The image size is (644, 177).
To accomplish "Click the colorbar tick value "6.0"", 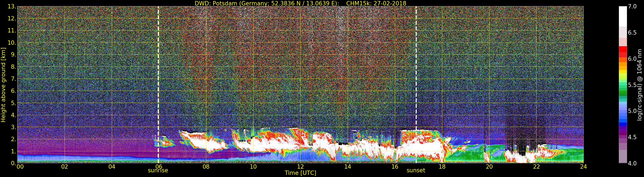I will point(632,59).
